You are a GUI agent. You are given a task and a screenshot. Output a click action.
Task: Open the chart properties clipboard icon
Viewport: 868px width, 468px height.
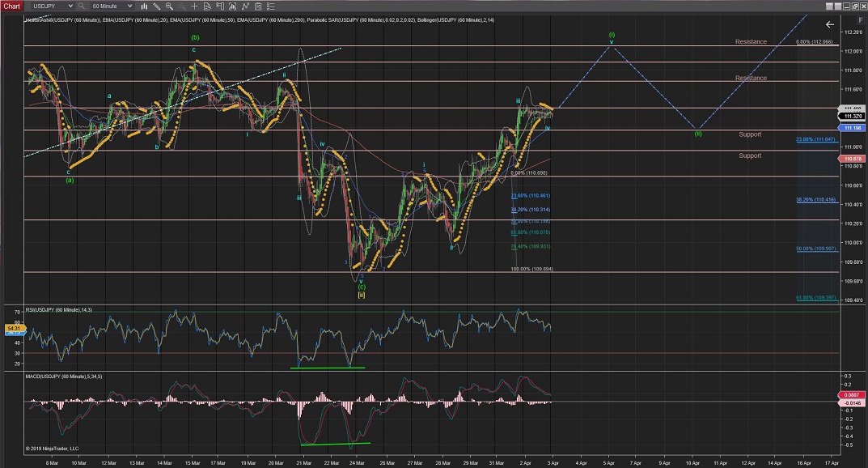coord(258,6)
